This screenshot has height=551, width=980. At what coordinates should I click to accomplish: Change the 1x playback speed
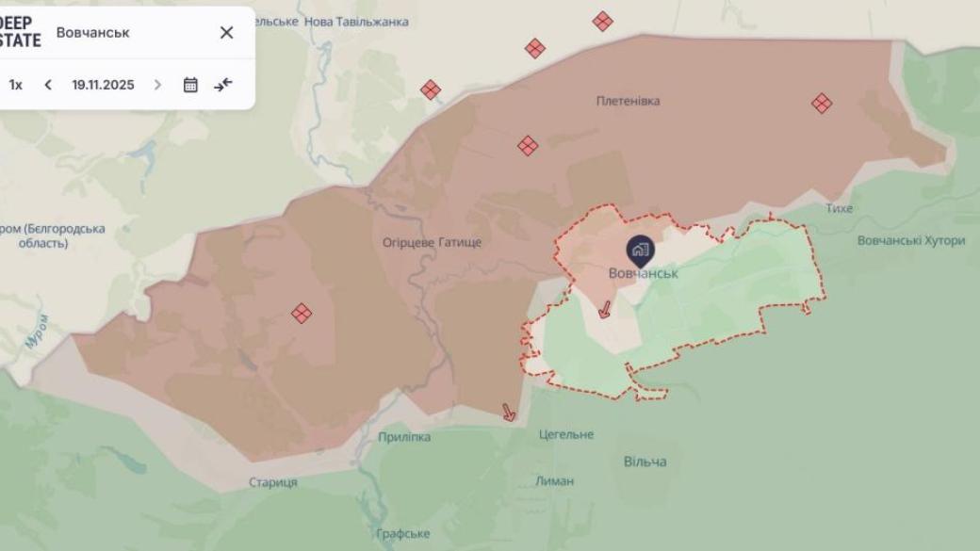(x=16, y=85)
